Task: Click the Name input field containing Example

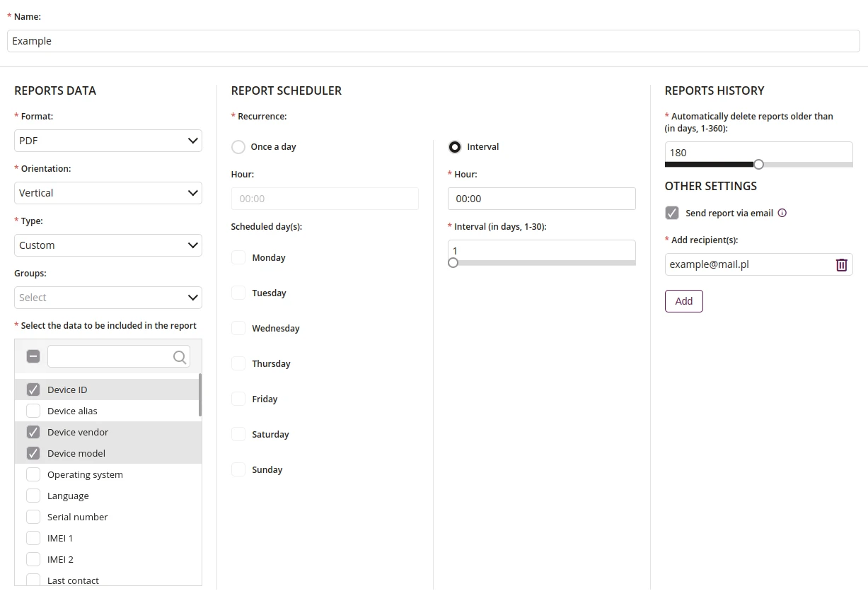Action: coord(434,41)
